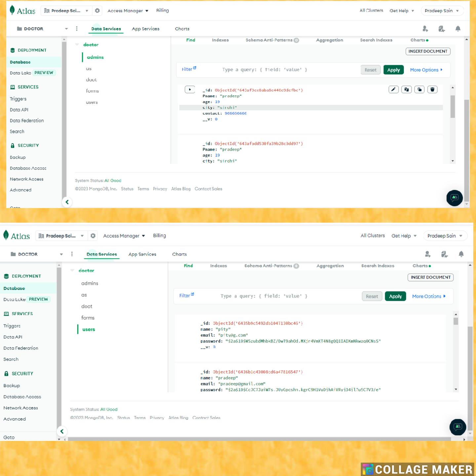The width and height of the screenshot is (476, 476).
Task: Collapse doctor database tree in top screenshot
Action: pos(77,44)
